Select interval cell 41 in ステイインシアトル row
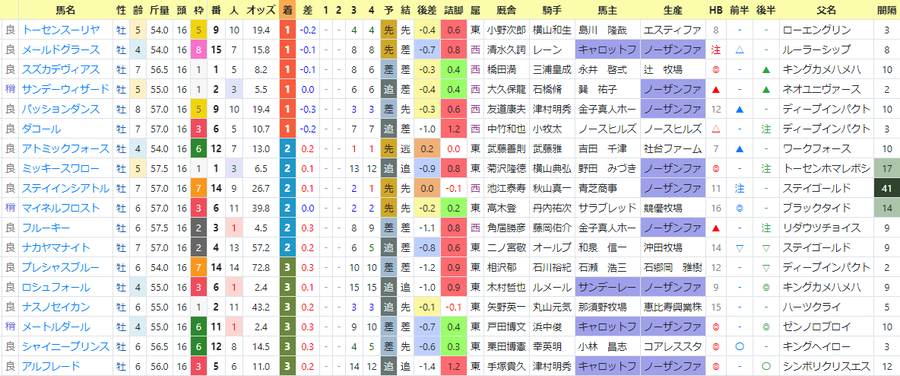Image resolution: width=900 pixels, height=376 pixels. click(887, 188)
